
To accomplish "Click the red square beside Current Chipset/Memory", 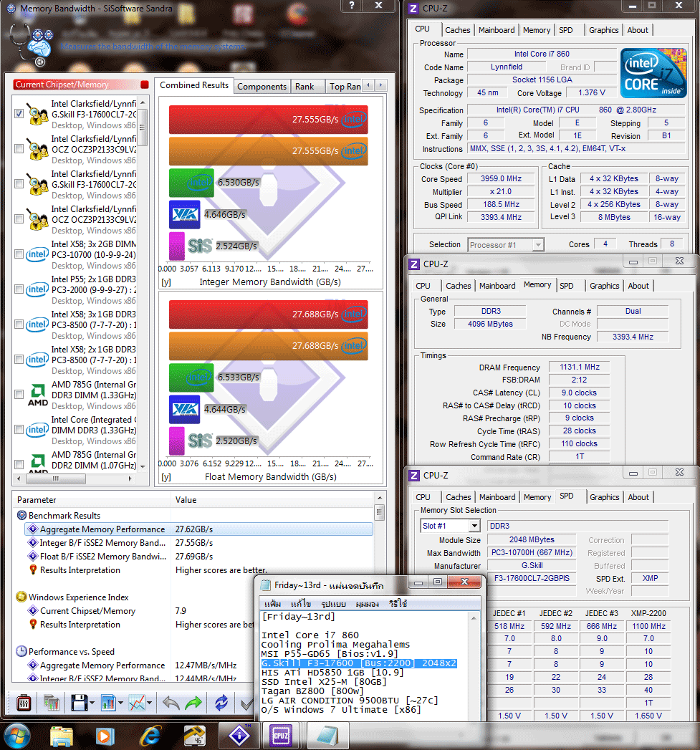I will pos(145,85).
